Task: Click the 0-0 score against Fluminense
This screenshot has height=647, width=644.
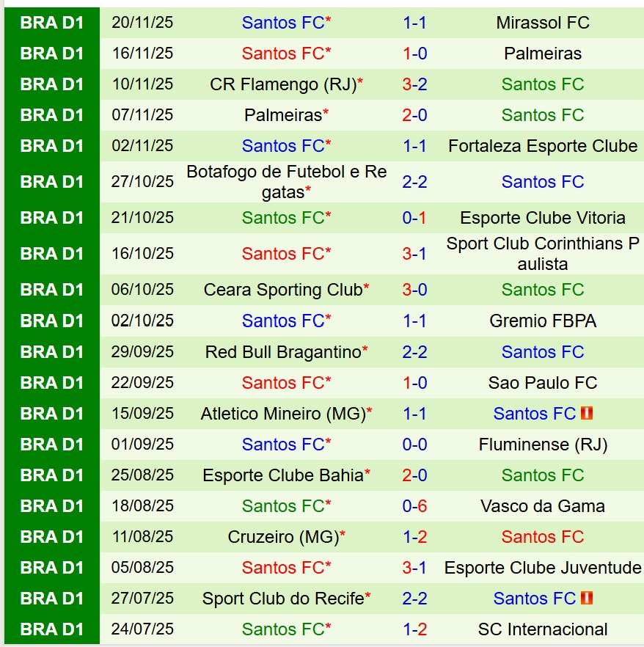Action: click(414, 445)
